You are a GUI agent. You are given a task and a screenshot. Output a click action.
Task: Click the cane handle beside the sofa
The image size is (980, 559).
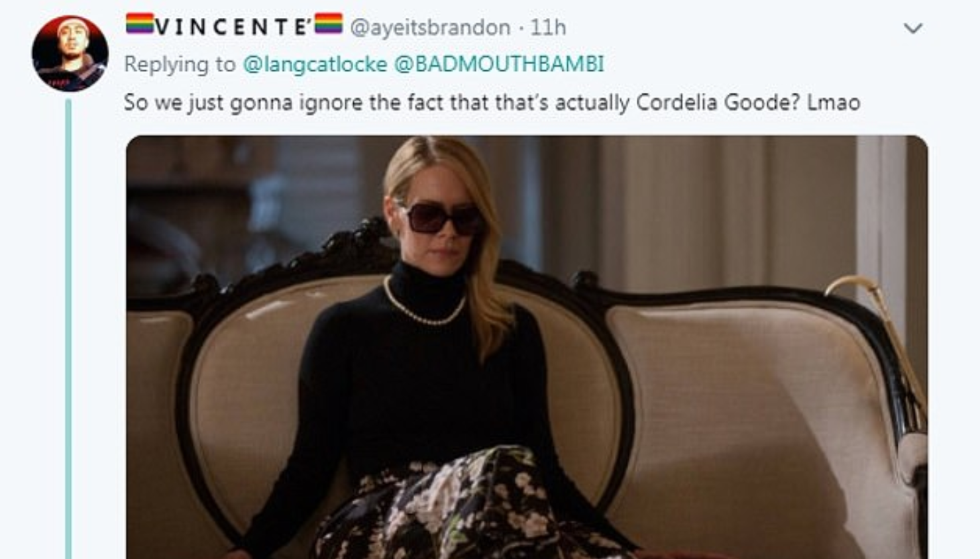[875, 331]
